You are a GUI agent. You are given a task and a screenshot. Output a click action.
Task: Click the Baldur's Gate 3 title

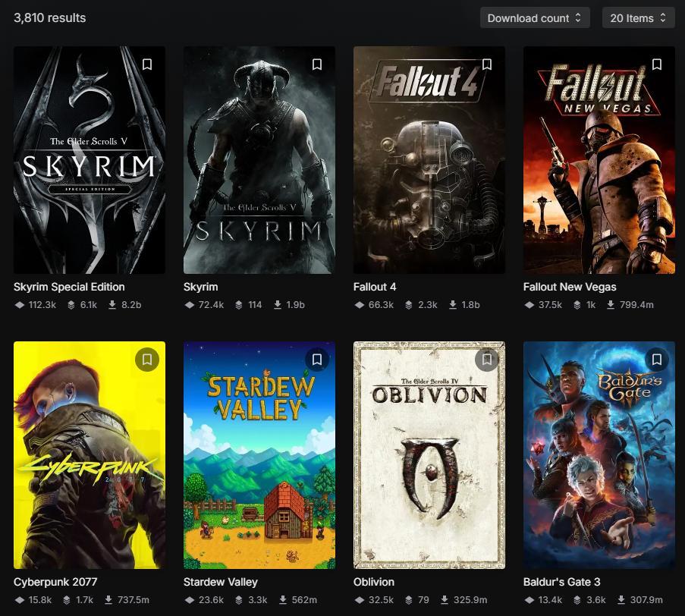pos(562,582)
